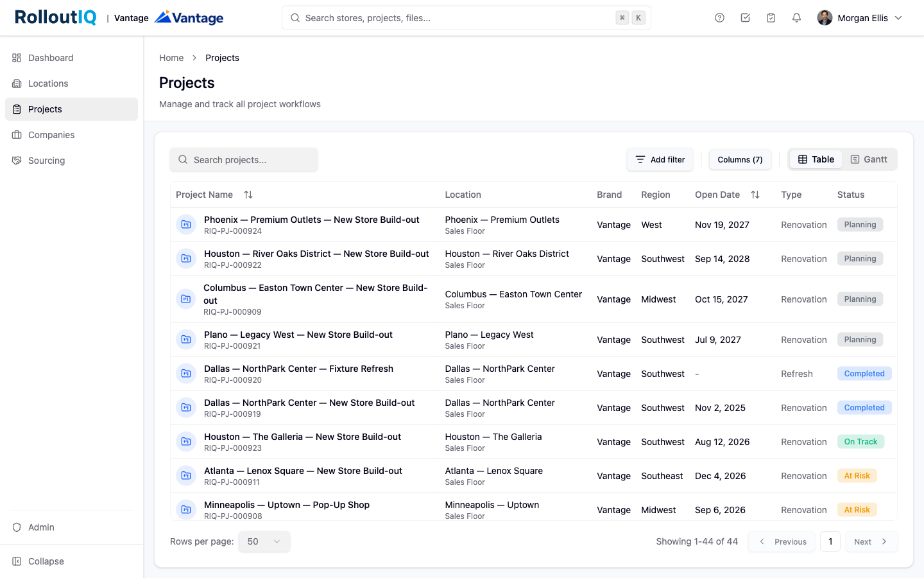924x578 pixels.
Task: Select Projects in the sidebar
Action: click(x=71, y=109)
